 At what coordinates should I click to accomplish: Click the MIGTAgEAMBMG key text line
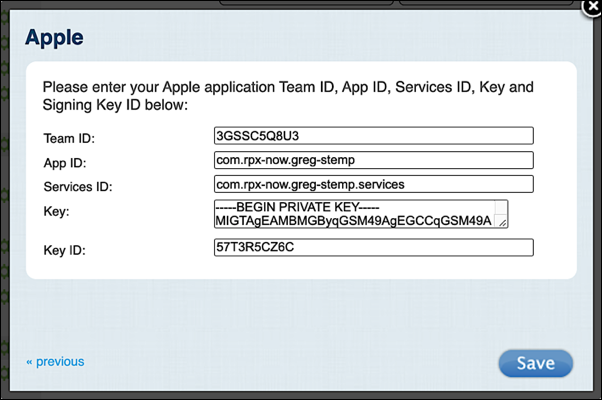click(x=354, y=220)
